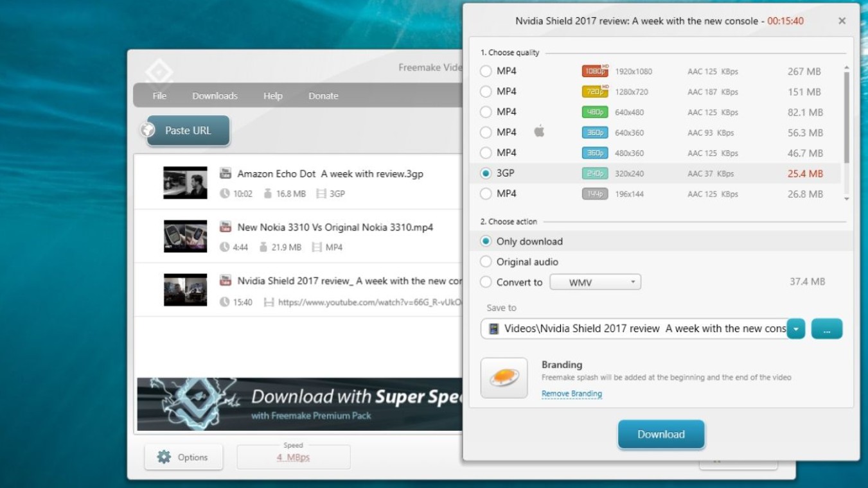The image size is (868, 488).
Task: Click the '25.4 MB' size value
Action: point(805,173)
